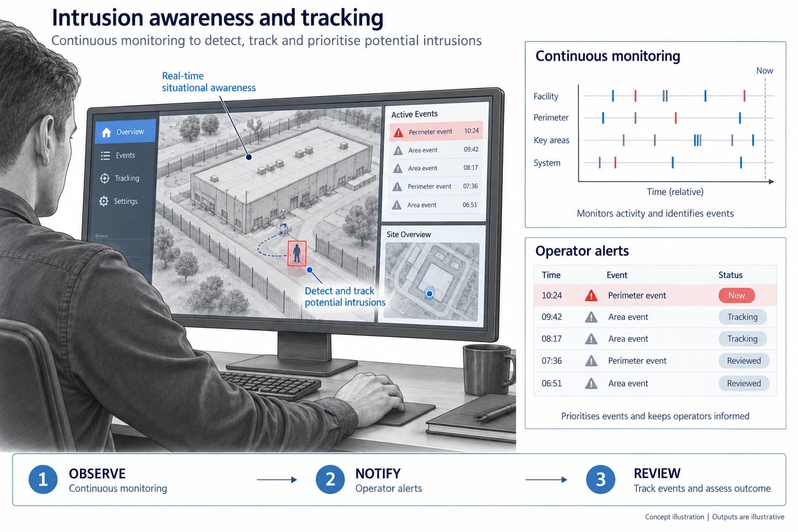Screen dimensions: 798x532
Task: Click Event column header in Operator alerts
Action: [x=617, y=275]
